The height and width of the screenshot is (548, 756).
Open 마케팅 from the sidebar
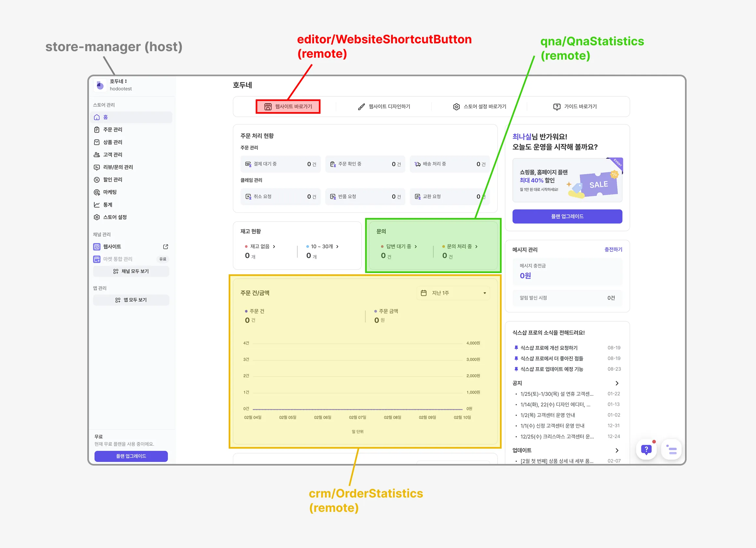(110, 192)
